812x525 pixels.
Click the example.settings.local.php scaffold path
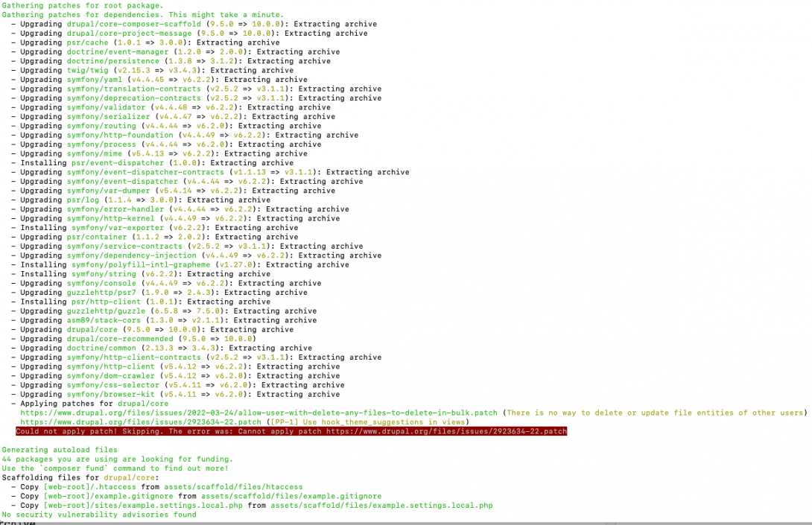(384, 505)
